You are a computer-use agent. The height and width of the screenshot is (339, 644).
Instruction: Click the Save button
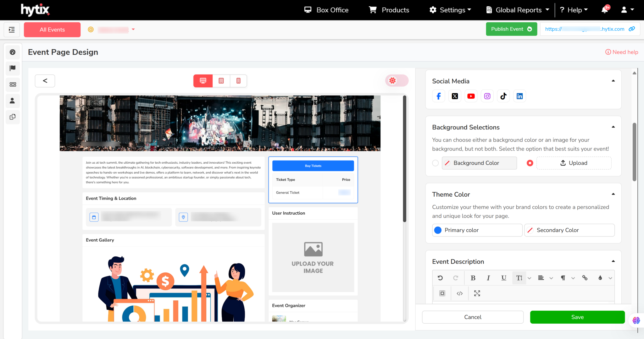pos(577,317)
